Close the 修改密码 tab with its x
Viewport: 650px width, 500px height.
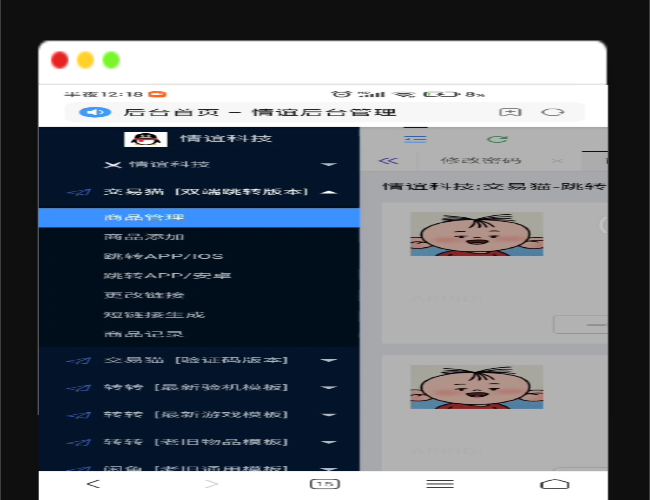(x=558, y=160)
